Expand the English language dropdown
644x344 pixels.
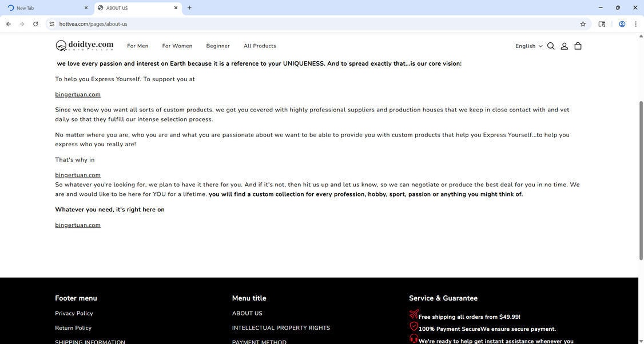pos(529,46)
